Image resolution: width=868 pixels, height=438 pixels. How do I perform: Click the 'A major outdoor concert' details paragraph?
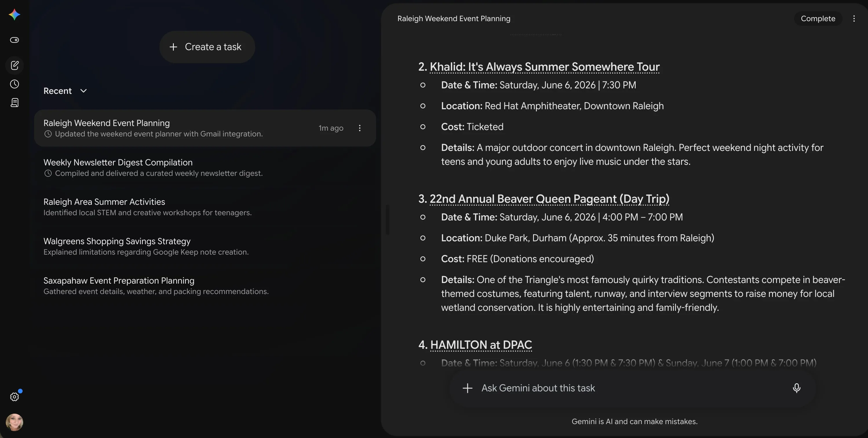(632, 155)
